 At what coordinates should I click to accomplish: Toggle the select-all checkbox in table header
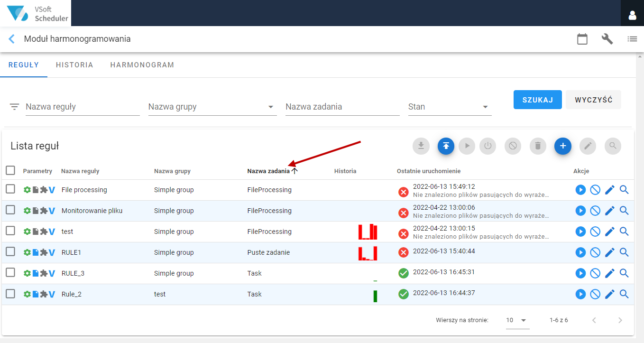[x=10, y=170]
